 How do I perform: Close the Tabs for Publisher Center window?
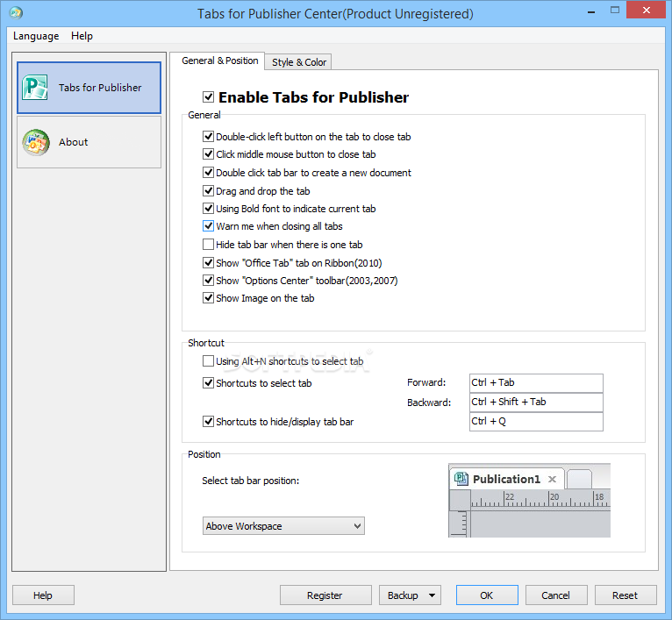(x=647, y=11)
